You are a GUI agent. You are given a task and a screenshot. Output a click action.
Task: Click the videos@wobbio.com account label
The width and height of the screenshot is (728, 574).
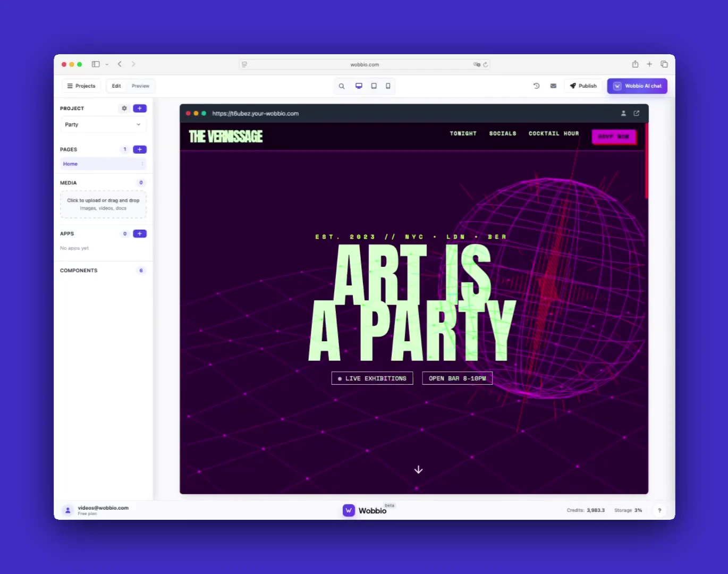(x=103, y=508)
